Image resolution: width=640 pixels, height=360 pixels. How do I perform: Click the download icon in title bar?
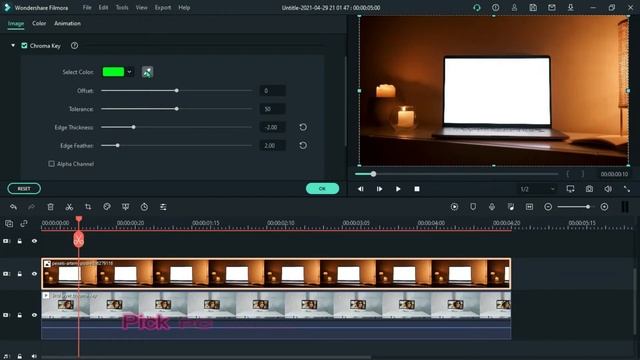[x=571, y=7]
